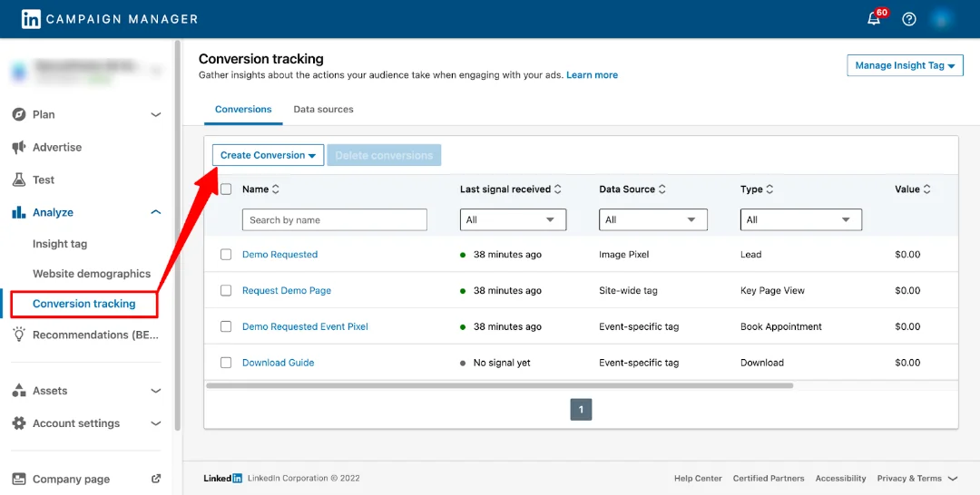Open the Manage Insight Tag dropdown

(x=905, y=65)
